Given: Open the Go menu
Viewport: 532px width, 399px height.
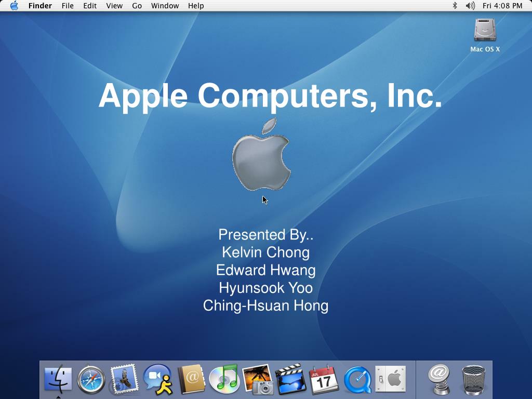Looking at the screenshot, I should tap(137, 6).
